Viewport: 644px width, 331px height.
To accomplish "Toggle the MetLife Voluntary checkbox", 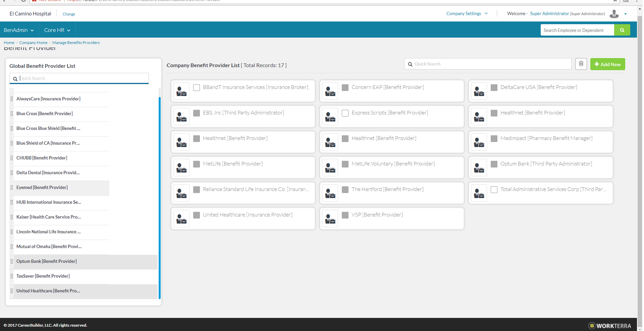I will point(345,164).
